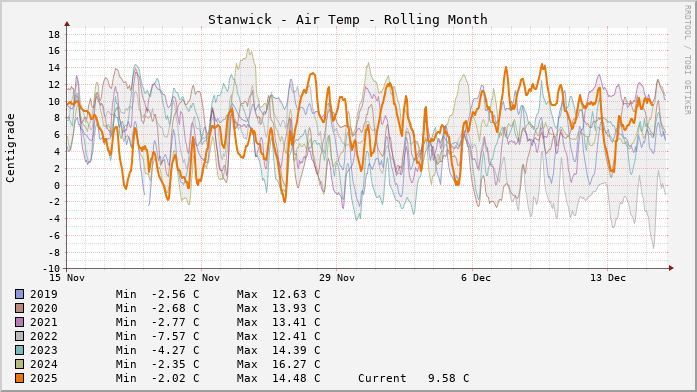Click the Current value '9.58 C'
The image size is (697, 392).
(x=449, y=378)
